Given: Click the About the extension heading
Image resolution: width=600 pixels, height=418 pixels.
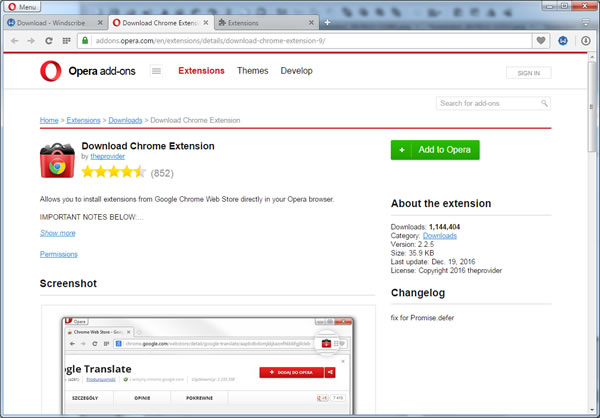Looking at the screenshot, I should click(441, 203).
